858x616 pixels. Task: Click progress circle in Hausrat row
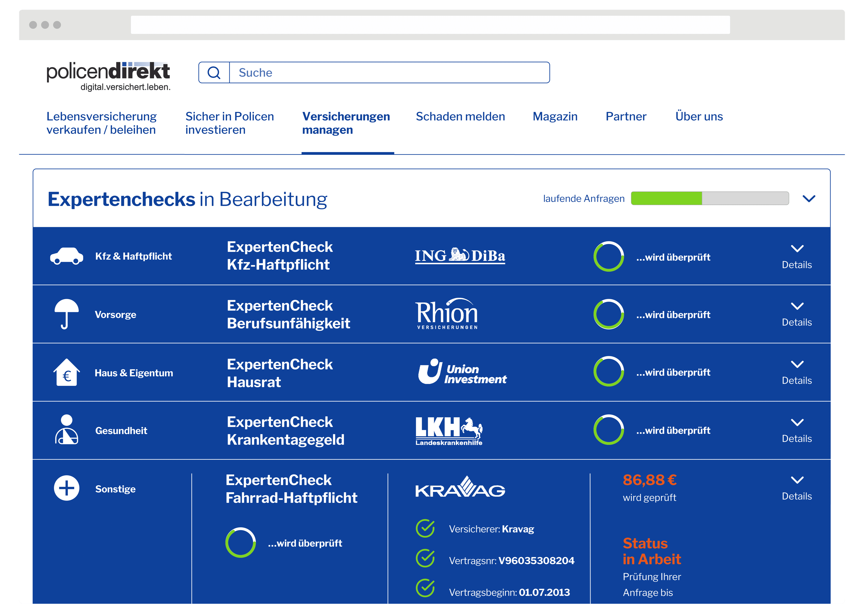[x=609, y=371]
